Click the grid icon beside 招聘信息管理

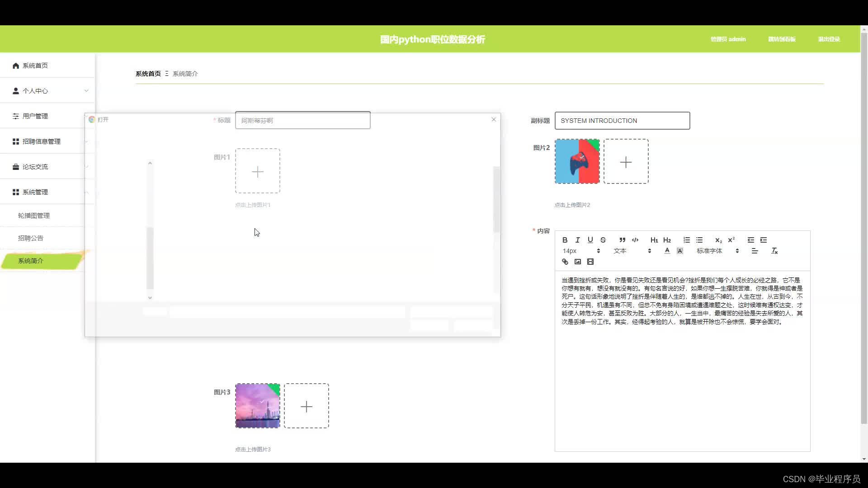pyautogui.click(x=16, y=141)
